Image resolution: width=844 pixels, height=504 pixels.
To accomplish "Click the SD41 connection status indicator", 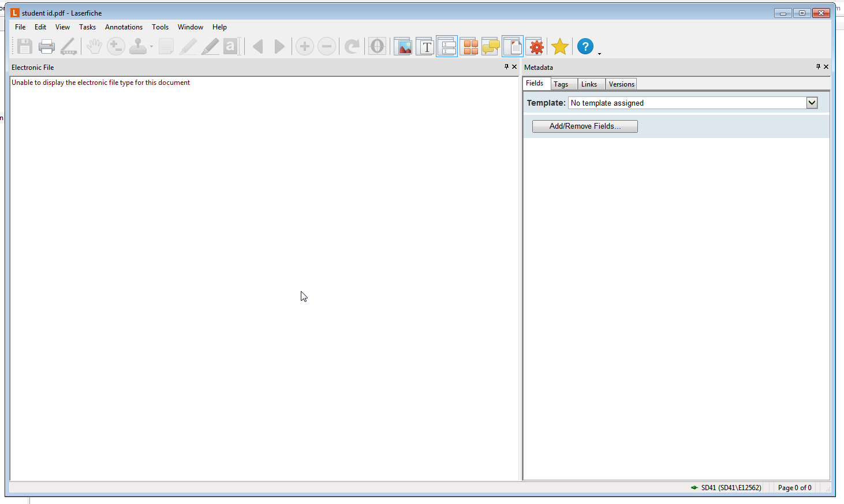I will 726,488.
